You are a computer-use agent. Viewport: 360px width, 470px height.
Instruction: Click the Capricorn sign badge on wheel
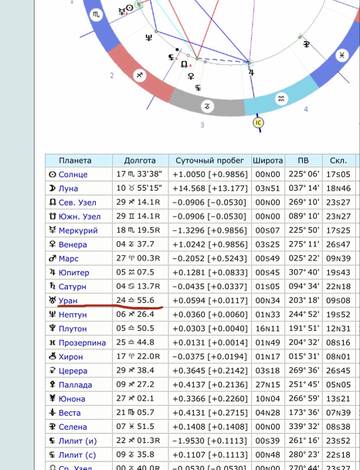coord(207,106)
